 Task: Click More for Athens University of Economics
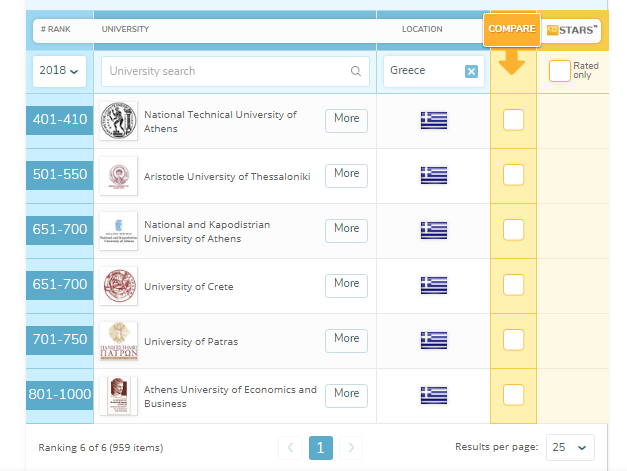pyautogui.click(x=346, y=395)
